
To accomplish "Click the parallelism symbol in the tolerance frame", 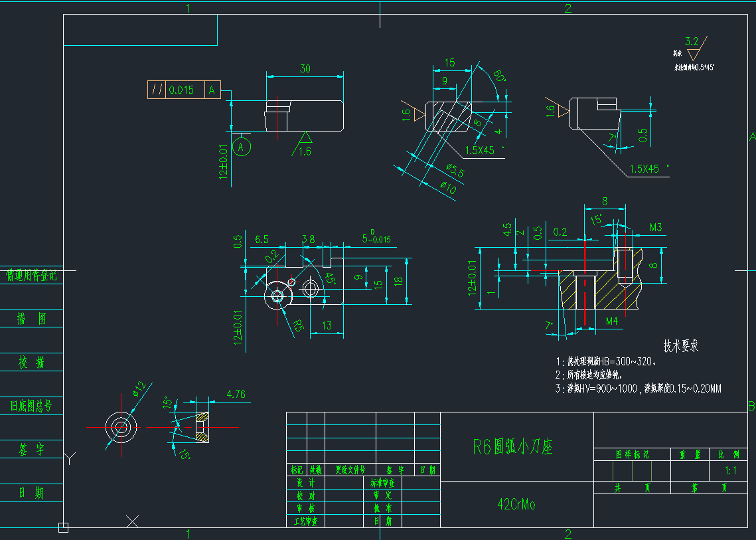I will (x=157, y=90).
